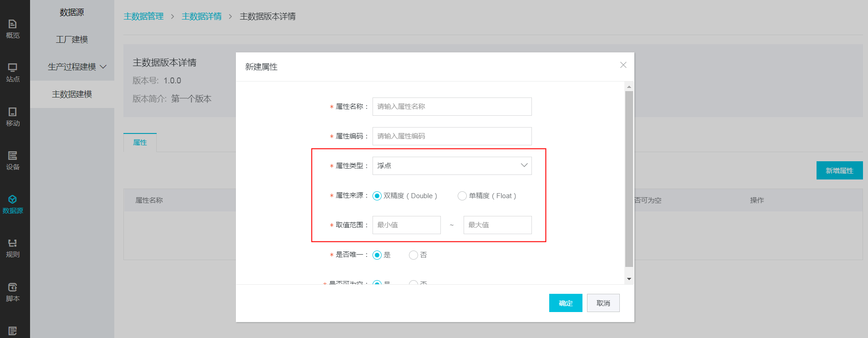The width and height of the screenshot is (868, 338).
Task: Switch to the 属性 tab
Action: click(x=140, y=143)
